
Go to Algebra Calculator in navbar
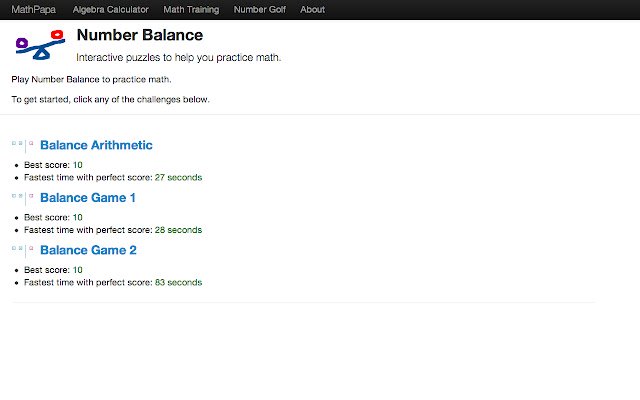[111, 9]
